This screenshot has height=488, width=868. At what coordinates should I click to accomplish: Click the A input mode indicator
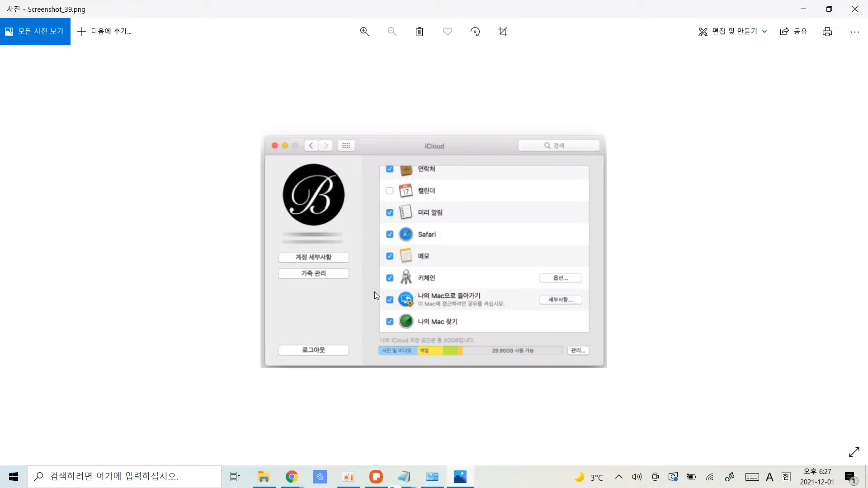coord(769,477)
